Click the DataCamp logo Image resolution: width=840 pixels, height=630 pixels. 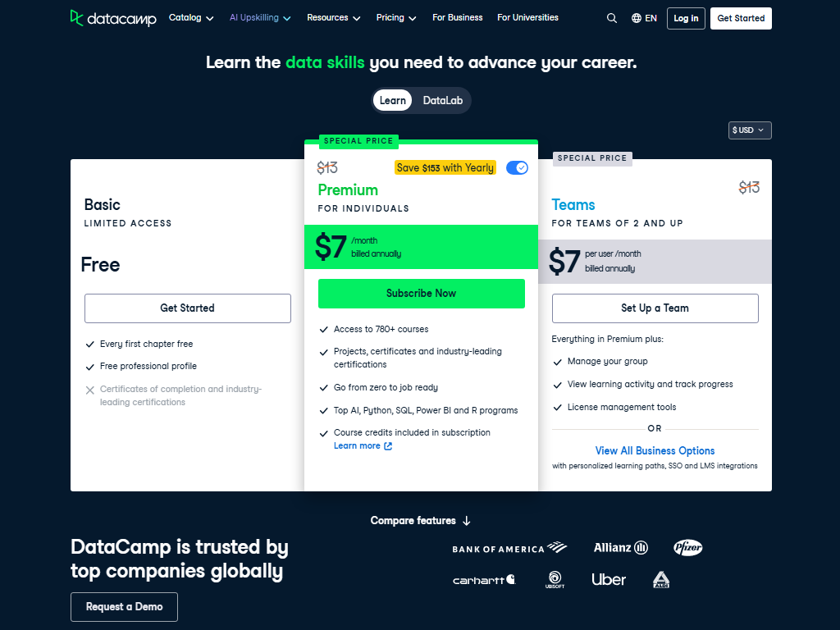click(x=113, y=18)
